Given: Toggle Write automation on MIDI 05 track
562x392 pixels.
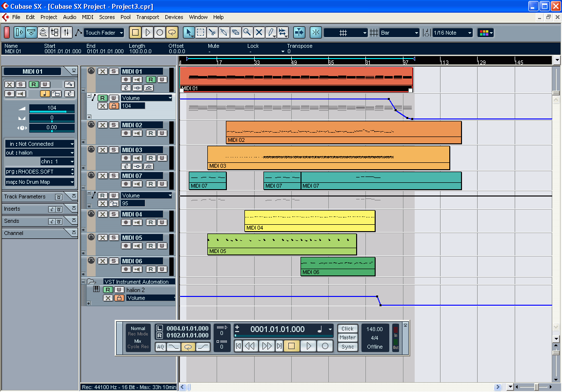Looking at the screenshot, I should click(x=162, y=246).
